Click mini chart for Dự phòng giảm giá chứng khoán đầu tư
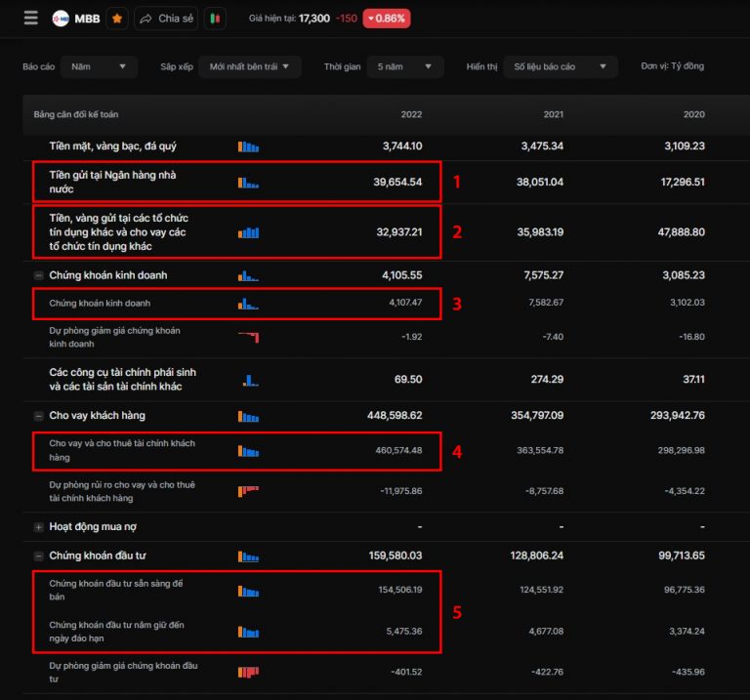 (x=248, y=672)
